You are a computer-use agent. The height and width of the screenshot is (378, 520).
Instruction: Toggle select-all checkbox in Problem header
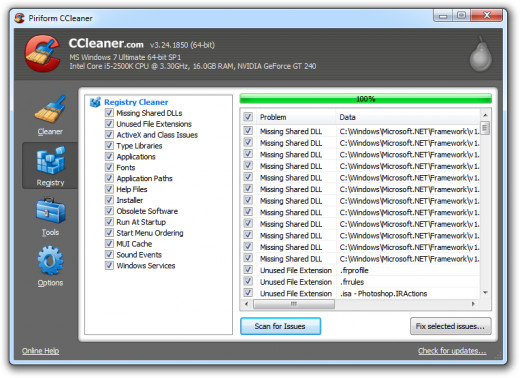(x=248, y=117)
